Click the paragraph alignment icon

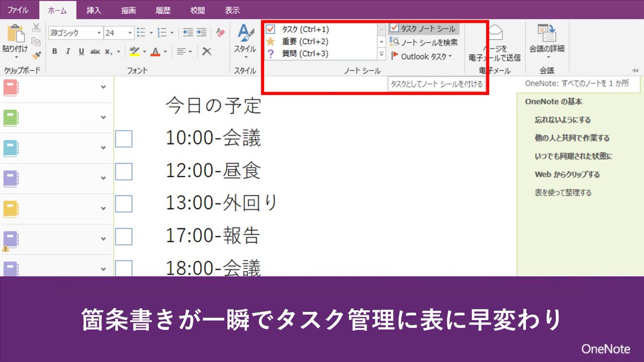[x=182, y=52]
